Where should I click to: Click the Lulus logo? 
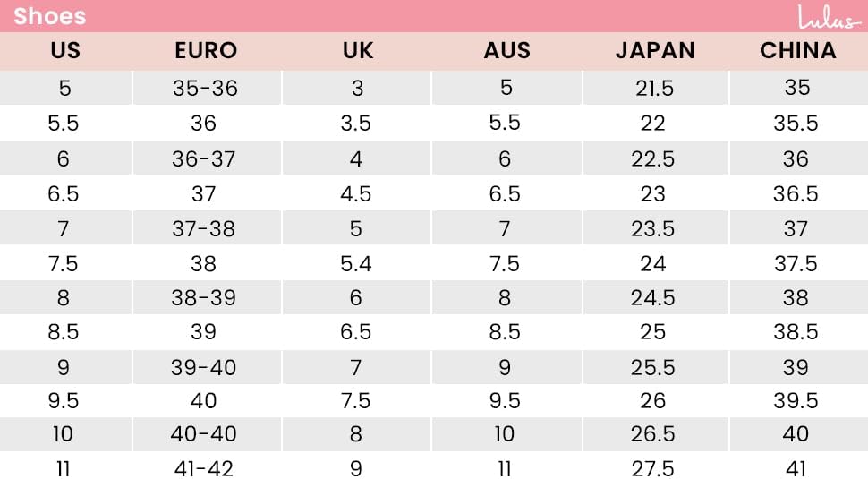(829, 17)
